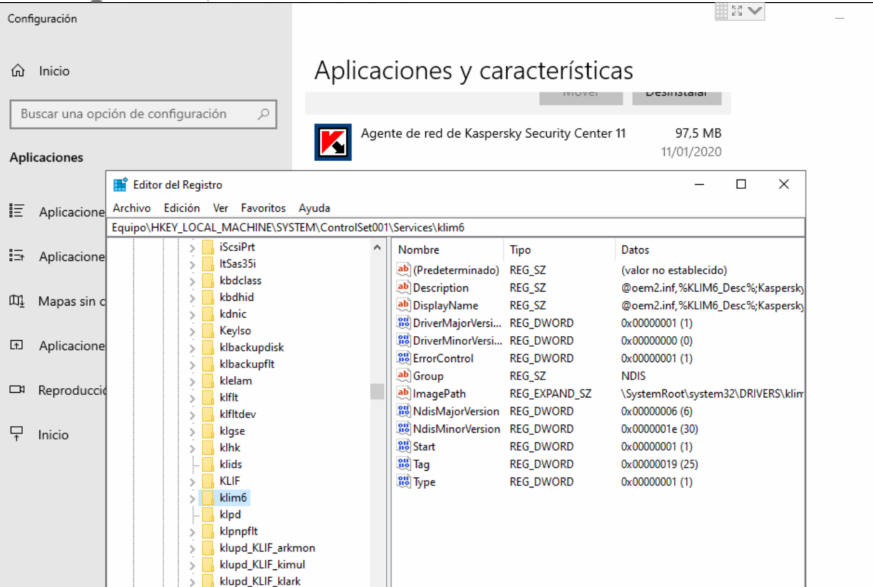Open the Edición menu
The width and height of the screenshot is (873, 587).
tap(182, 208)
